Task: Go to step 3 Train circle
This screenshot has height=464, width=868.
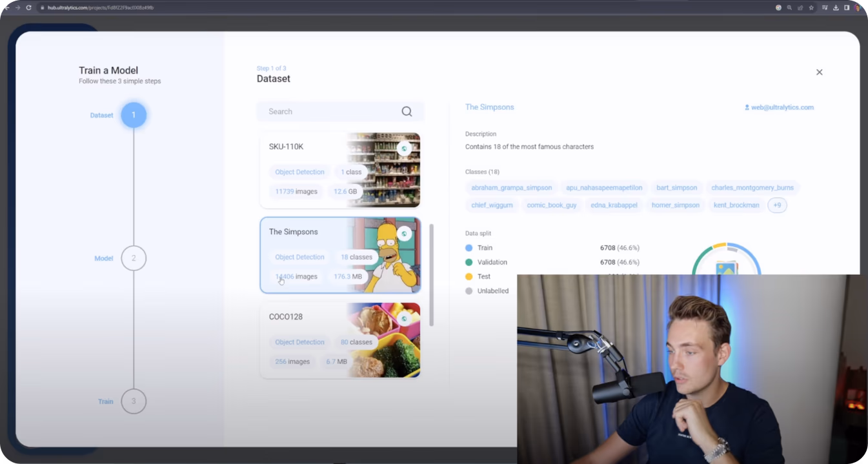Action: 134,401
